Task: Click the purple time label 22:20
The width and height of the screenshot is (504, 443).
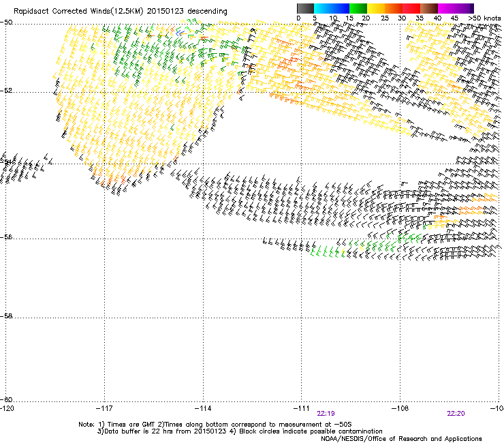Action: click(x=456, y=414)
